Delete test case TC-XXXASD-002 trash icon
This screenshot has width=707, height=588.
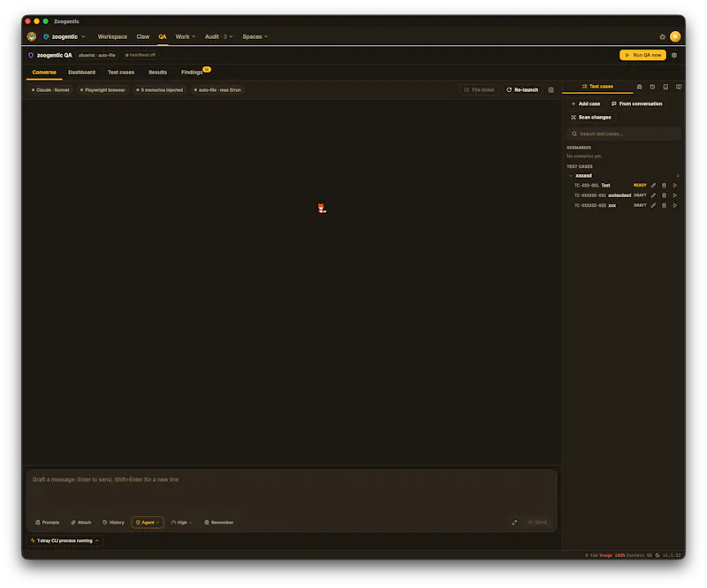[665, 205]
